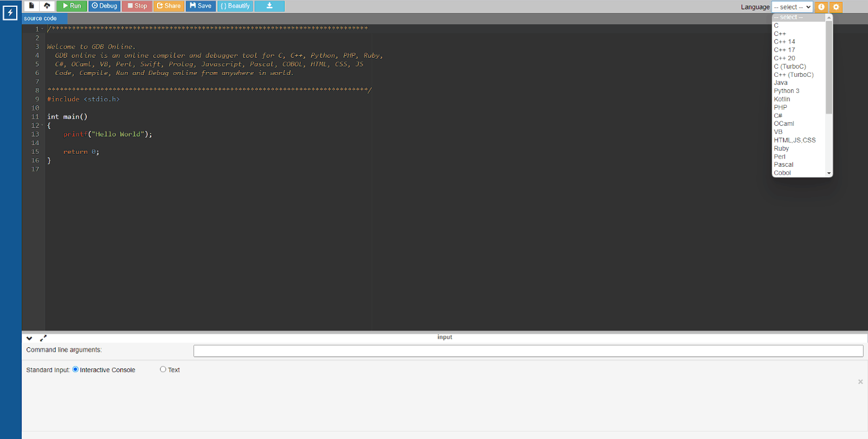Image resolution: width=868 pixels, height=439 pixels.
Task: Save the current program
Action: click(x=200, y=6)
